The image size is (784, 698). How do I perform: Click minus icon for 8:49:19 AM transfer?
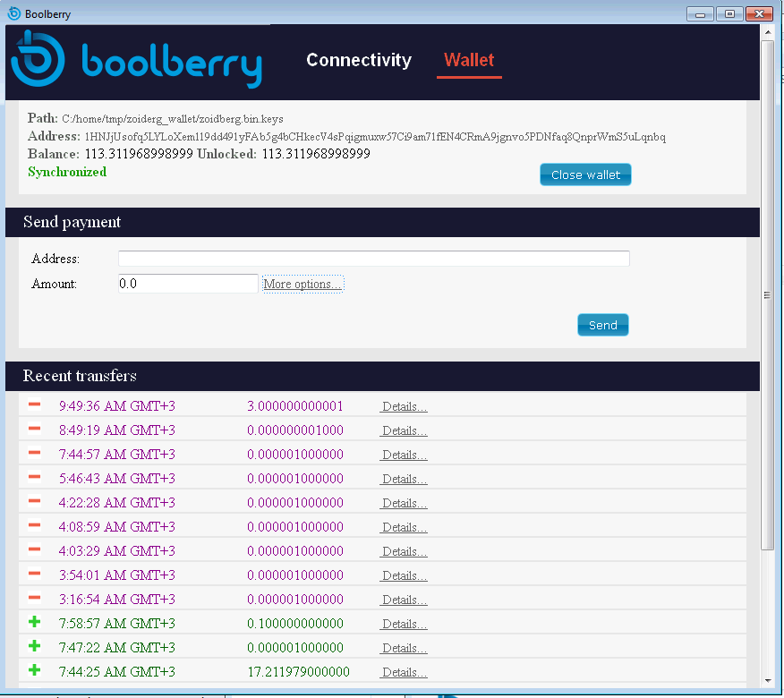(35, 429)
